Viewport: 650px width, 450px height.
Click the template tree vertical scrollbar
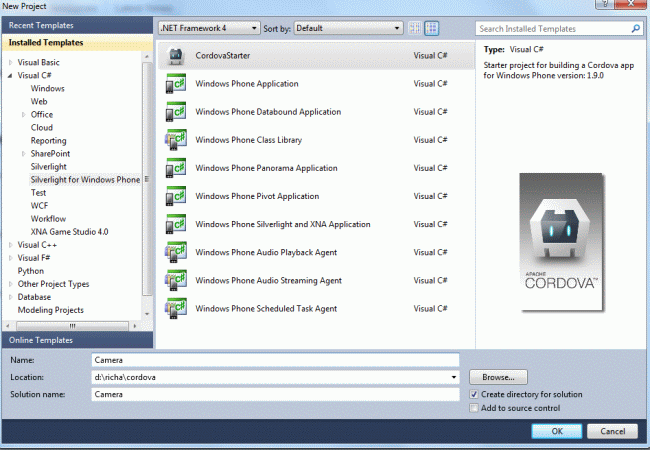(147, 179)
